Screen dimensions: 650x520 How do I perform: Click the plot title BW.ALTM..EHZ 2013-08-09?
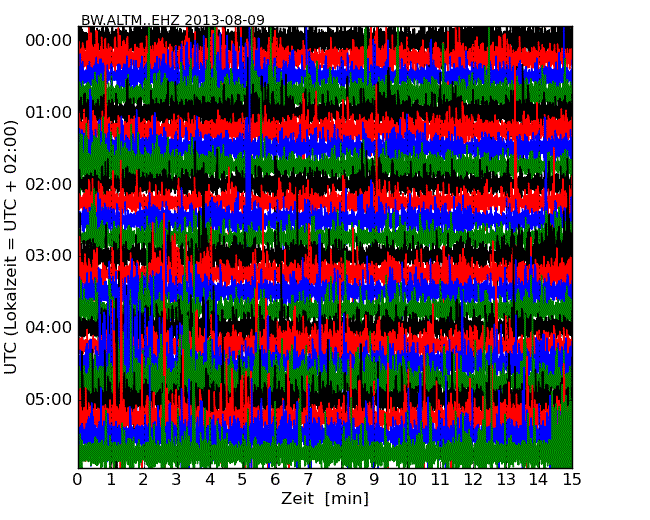tap(172, 20)
